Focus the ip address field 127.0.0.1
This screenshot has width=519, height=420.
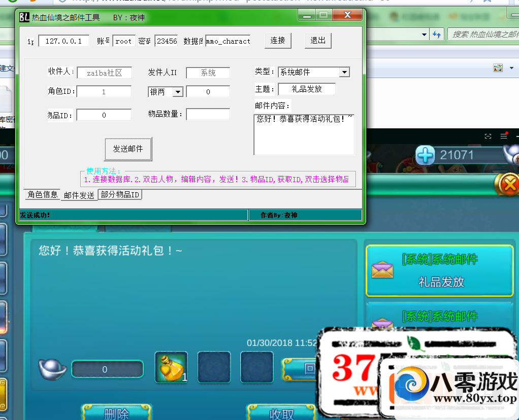tap(64, 41)
